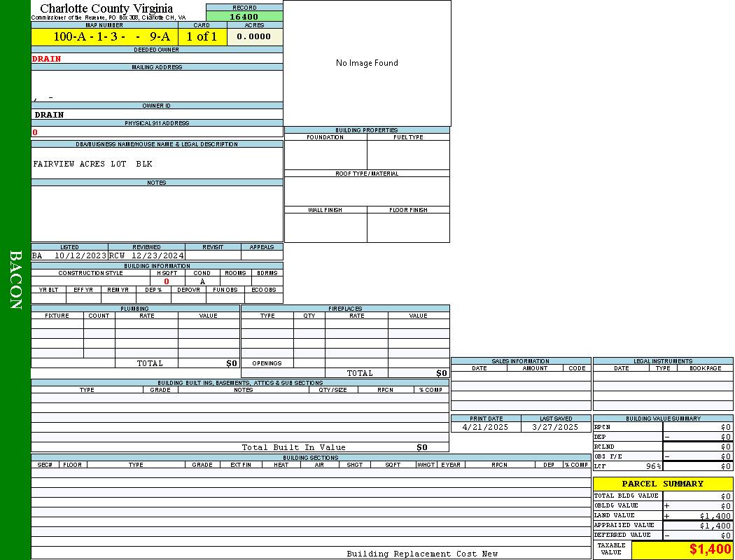This screenshot has width=735, height=560.
Task: Click the record number 16400 field
Action: [244, 17]
